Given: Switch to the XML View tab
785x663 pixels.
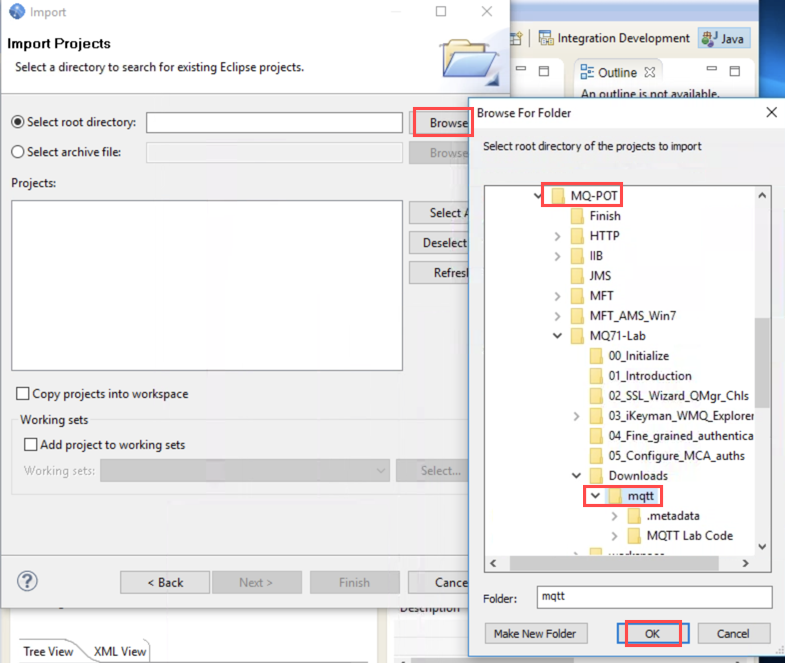Looking at the screenshot, I should click(120, 651).
